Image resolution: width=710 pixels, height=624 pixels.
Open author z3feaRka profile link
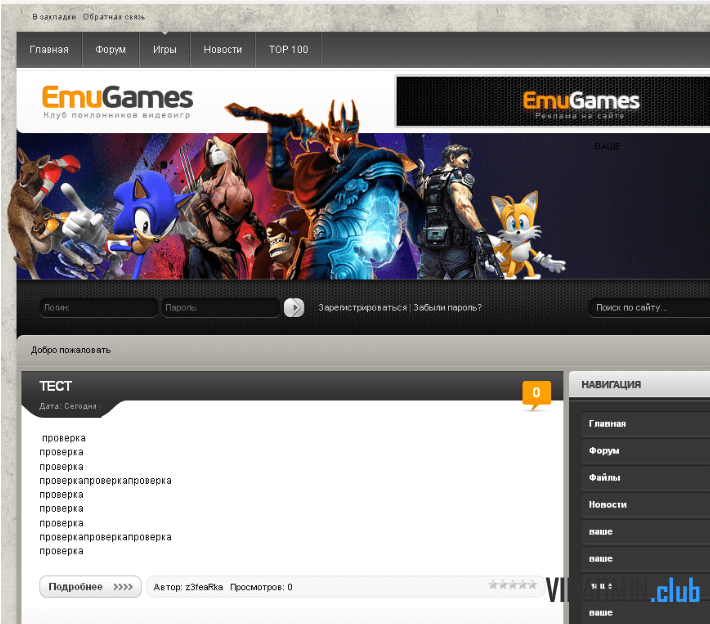click(204, 587)
